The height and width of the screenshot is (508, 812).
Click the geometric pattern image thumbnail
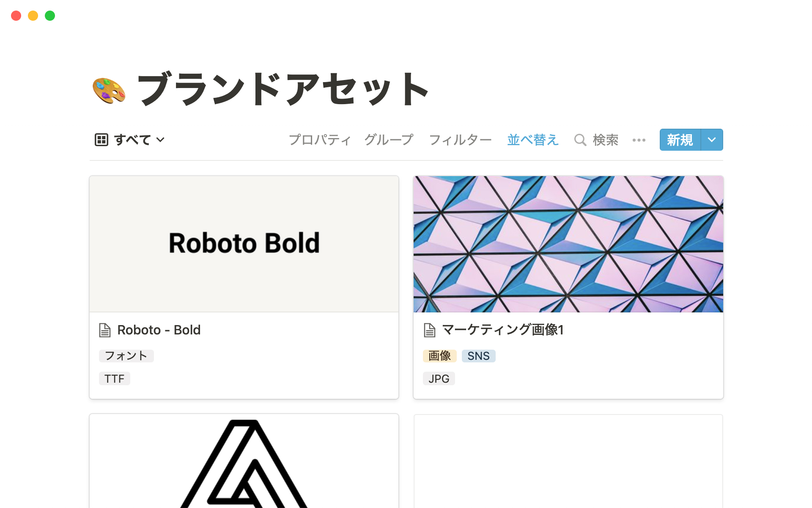[568, 244]
